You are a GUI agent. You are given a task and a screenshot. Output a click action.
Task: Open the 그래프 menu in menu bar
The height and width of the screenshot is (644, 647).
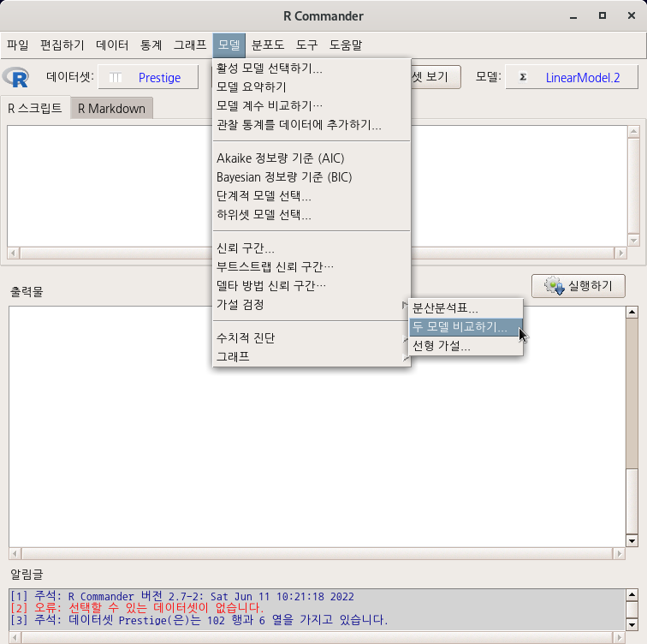tap(190, 45)
